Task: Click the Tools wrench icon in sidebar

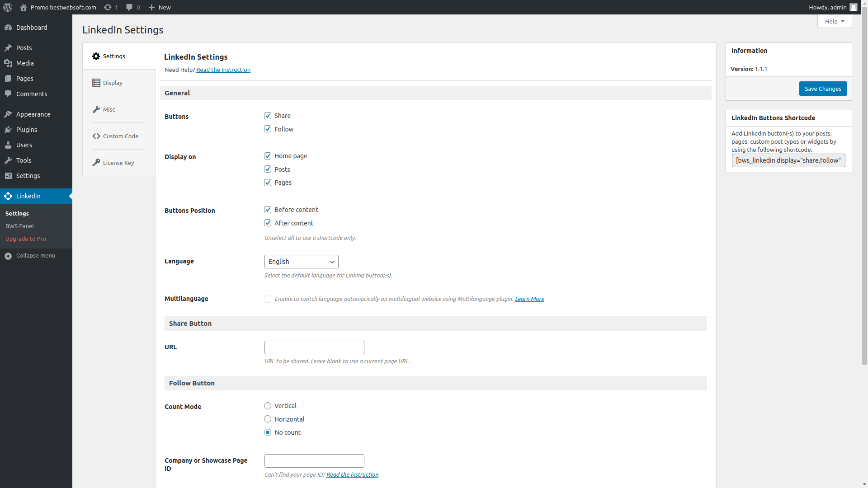Action: (8, 160)
